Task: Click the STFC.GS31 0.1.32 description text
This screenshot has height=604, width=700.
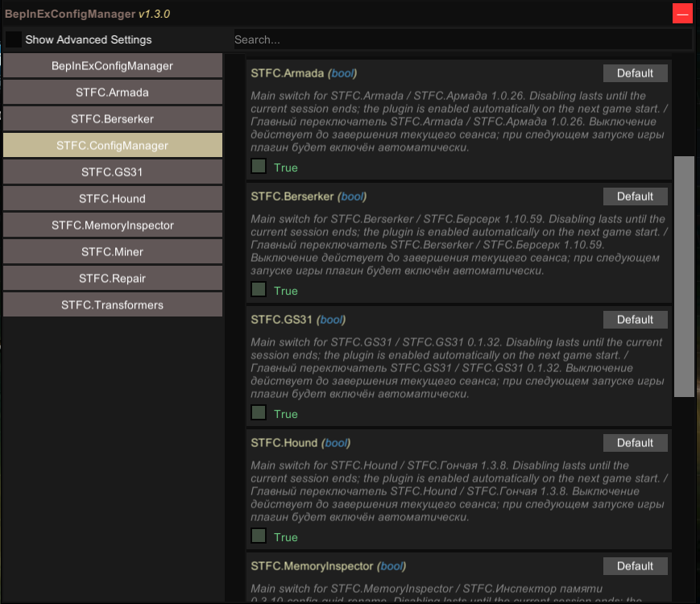Action: click(x=459, y=368)
